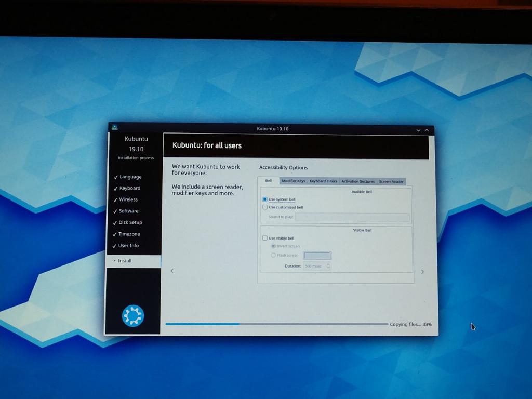
Task: Click the up-chevron button in title bar
Action: (427, 129)
